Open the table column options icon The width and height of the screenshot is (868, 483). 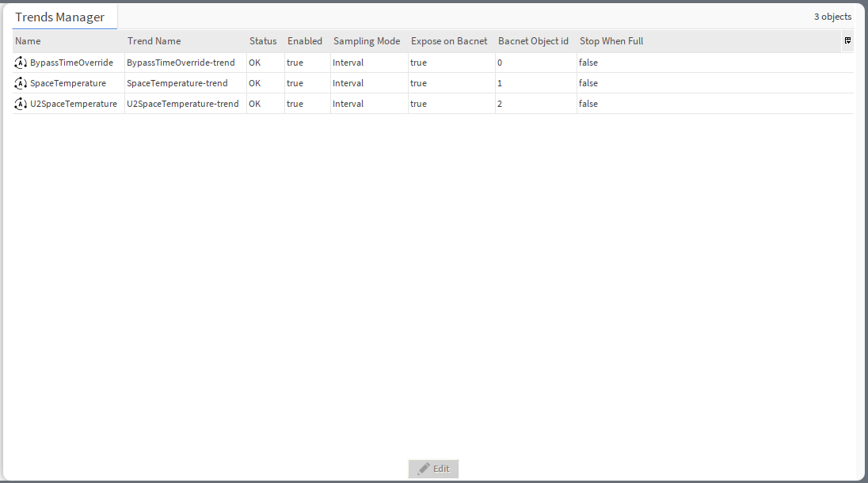coord(847,40)
